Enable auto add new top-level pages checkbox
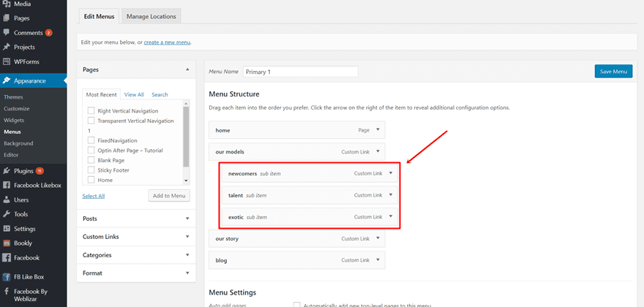Viewport: 644px width, 307px height. pyautogui.click(x=297, y=304)
